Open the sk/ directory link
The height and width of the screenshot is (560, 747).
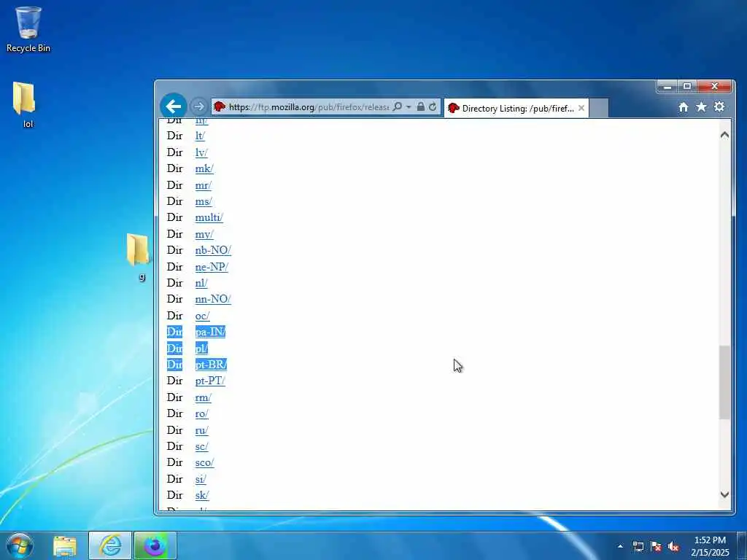[202, 495]
